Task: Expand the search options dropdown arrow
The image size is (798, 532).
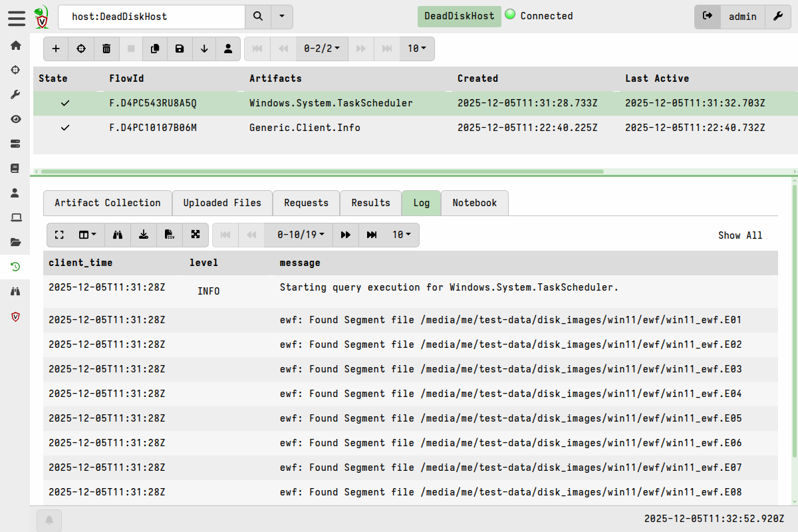Action: pyautogui.click(x=282, y=17)
